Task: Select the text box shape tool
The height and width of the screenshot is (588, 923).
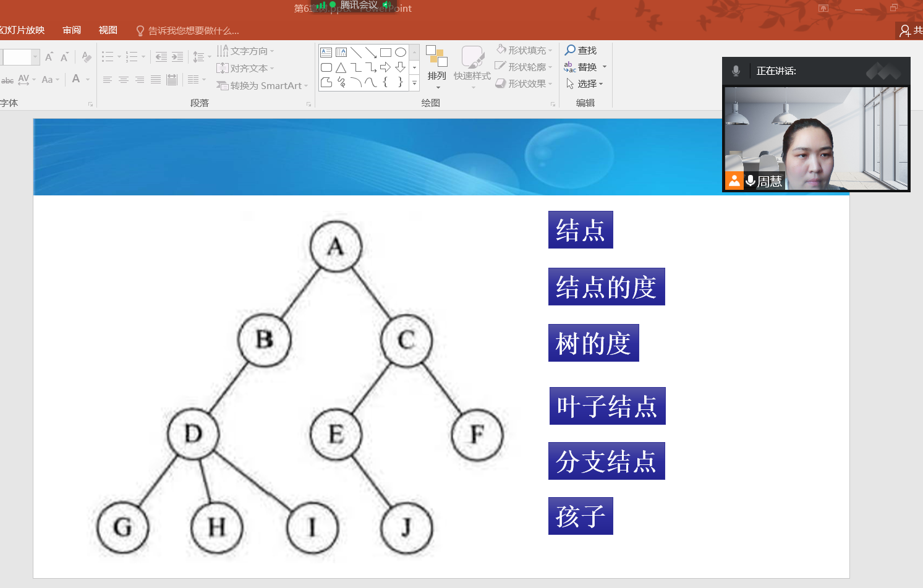Action: tap(326, 53)
